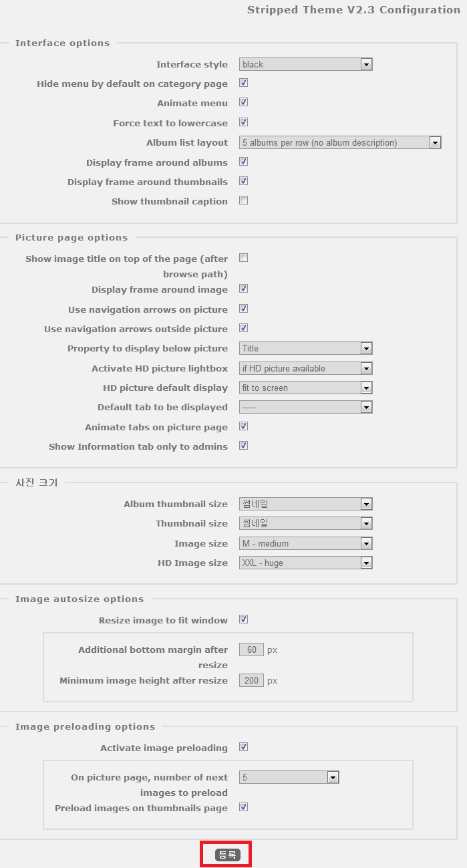Disable Force text to lowercase
Viewport: 467px width, 868px height.
click(244, 122)
